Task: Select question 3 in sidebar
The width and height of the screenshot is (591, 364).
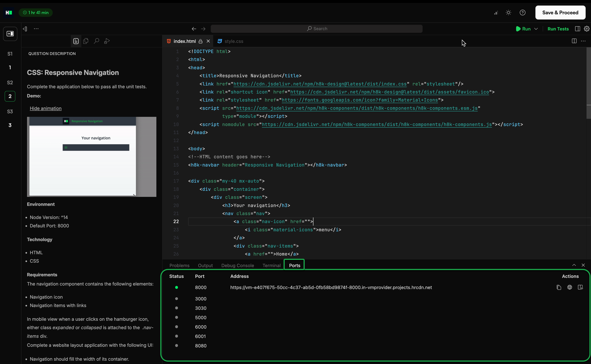Action: click(10, 125)
